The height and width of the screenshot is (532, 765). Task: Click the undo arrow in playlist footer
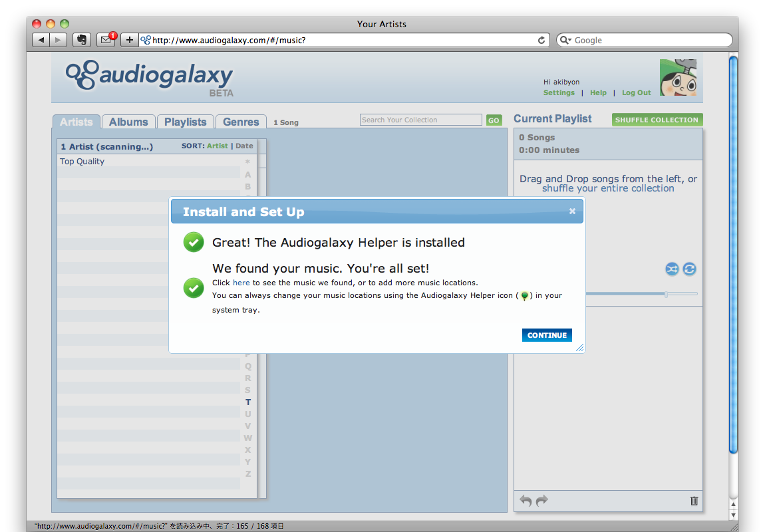point(526,500)
